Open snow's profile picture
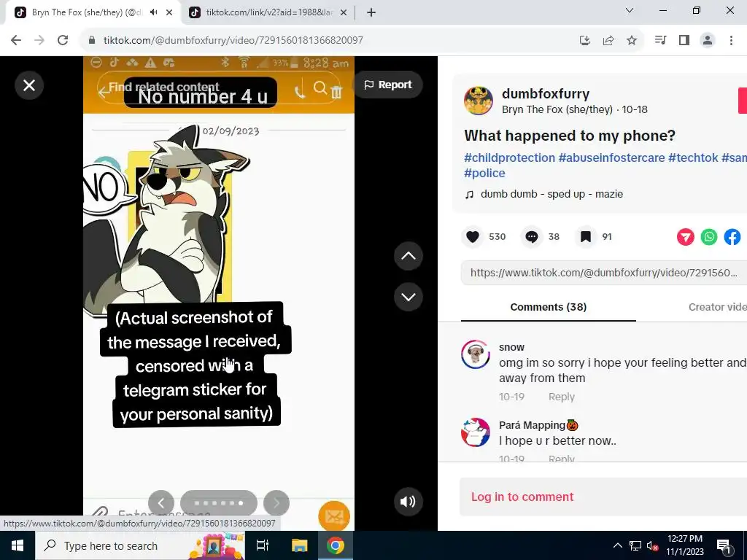Viewport: 747px width, 560px height. coord(476,354)
